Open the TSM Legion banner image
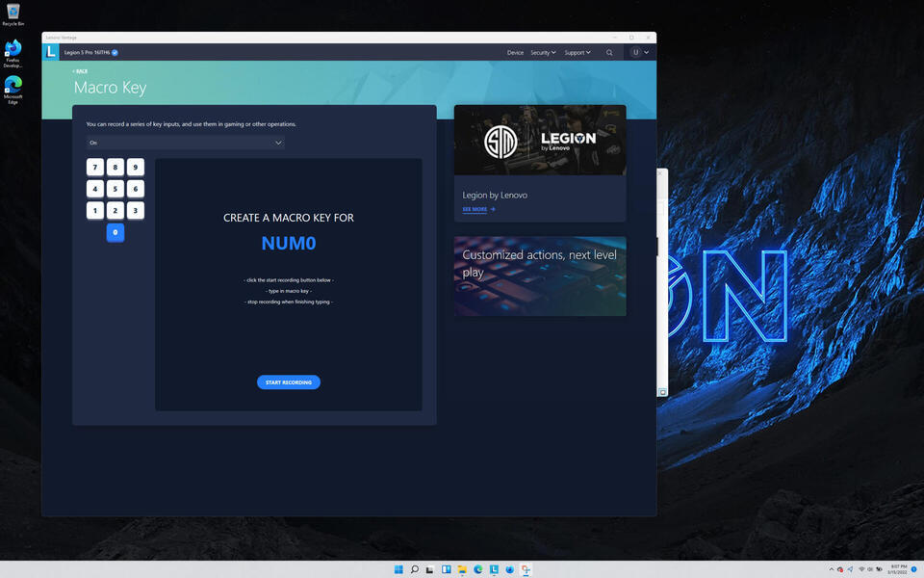 tap(540, 141)
